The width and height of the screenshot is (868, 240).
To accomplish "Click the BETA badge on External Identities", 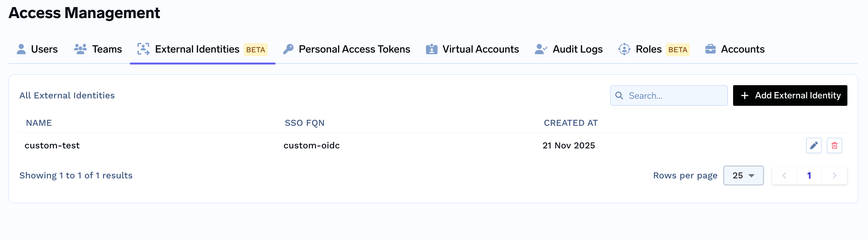I will [255, 50].
